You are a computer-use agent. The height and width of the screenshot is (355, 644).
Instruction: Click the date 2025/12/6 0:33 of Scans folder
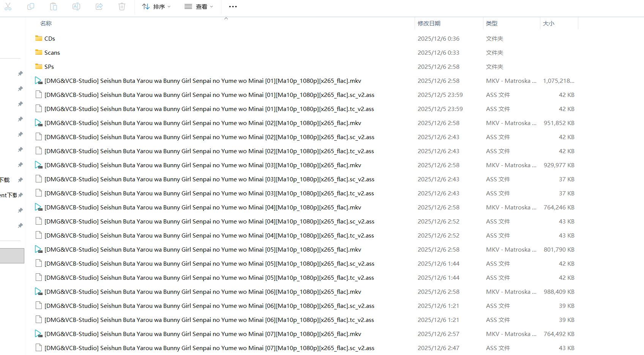439,52
